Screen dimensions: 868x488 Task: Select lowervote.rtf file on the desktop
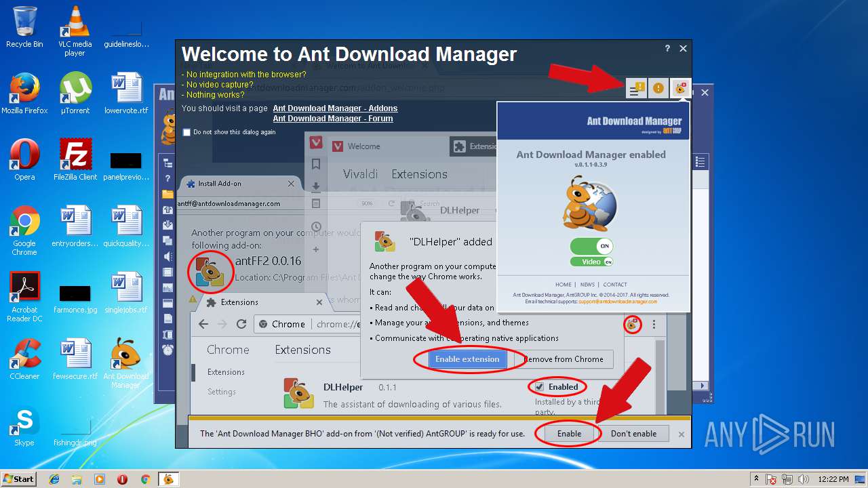[x=126, y=93]
